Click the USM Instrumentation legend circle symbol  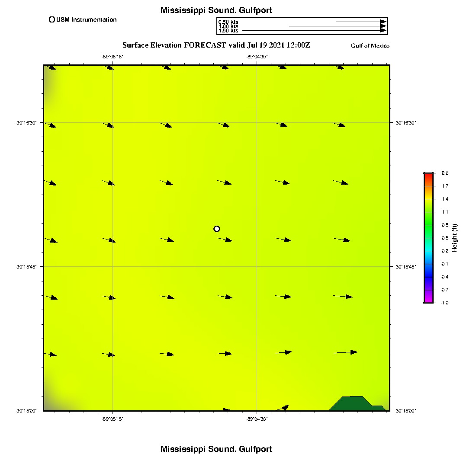(x=52, y=19)
